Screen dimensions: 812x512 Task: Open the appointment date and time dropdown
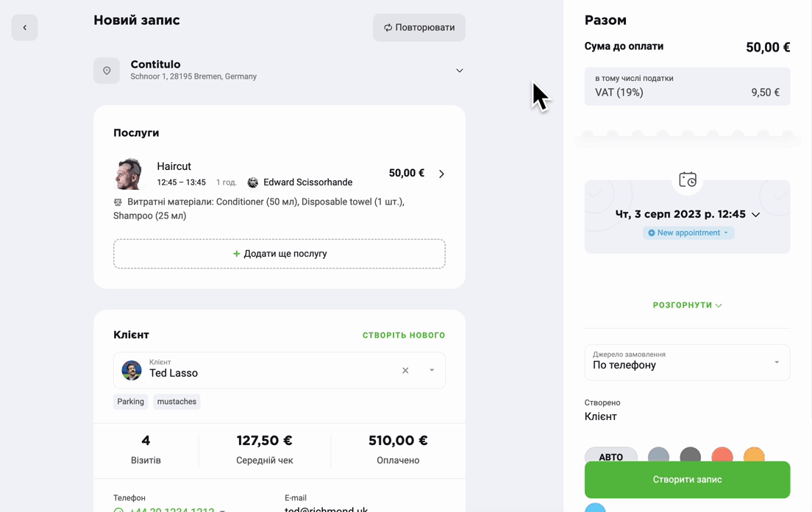point(687,214)
